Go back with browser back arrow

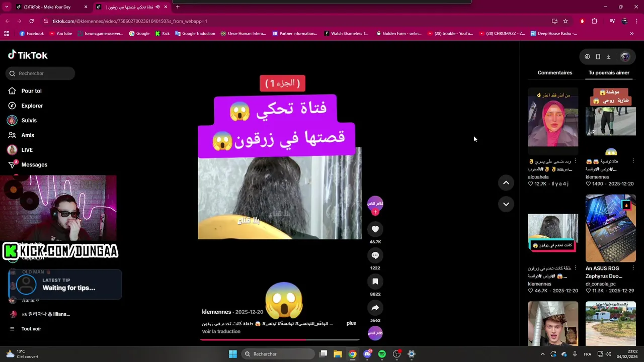(x=7, y=21)
